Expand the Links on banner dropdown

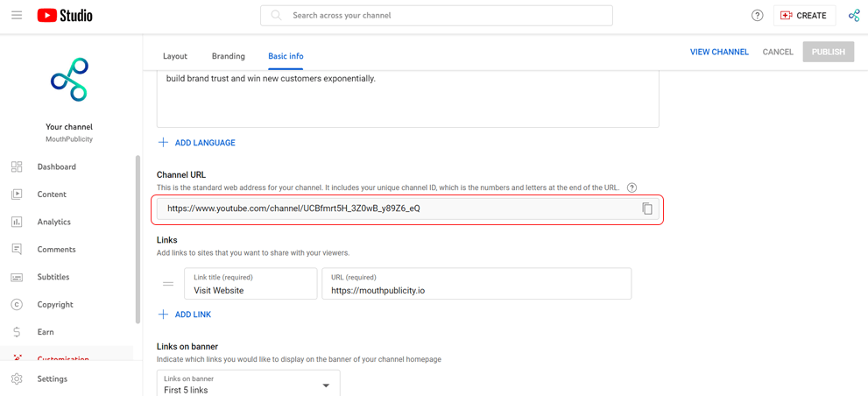point(249,383)
